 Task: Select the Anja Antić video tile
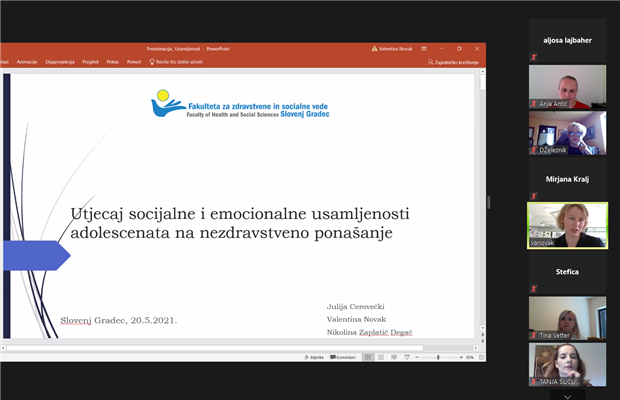pyautogui.click(x=567, y=87)
